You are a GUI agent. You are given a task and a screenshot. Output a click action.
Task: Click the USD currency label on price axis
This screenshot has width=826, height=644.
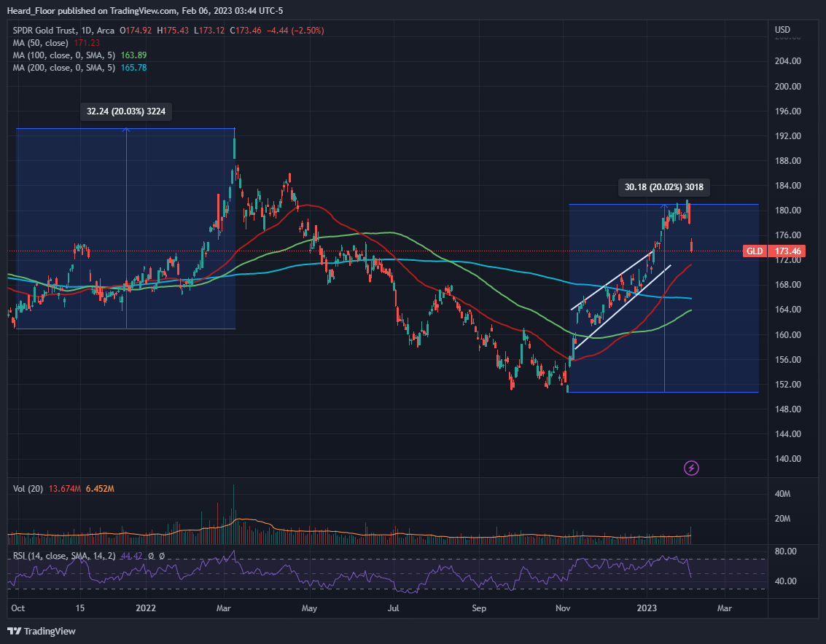point(782,29)
